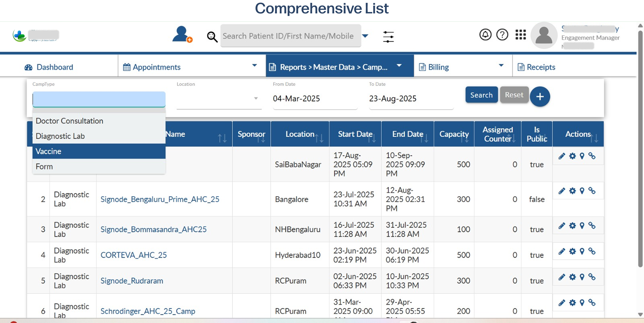Open location pin for SaiBabaNagar row
This screenshot has width=644, height=323.
(x=582, y=156)
